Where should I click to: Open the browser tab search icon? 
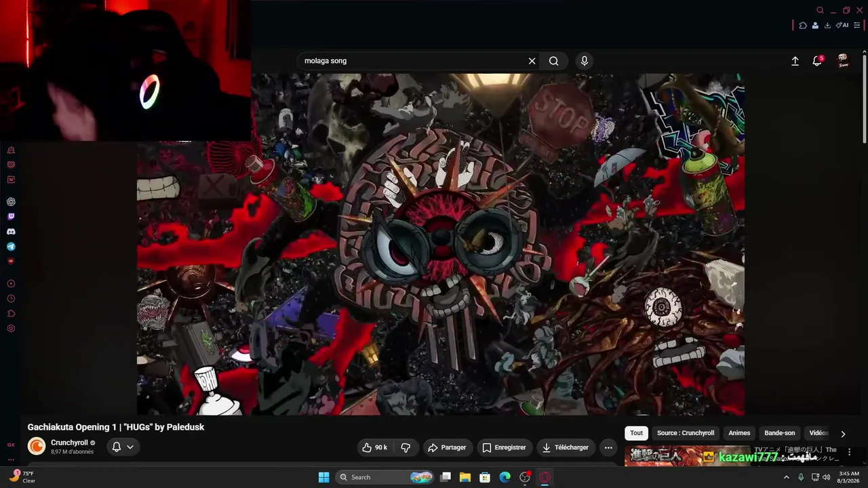(820, 10)
